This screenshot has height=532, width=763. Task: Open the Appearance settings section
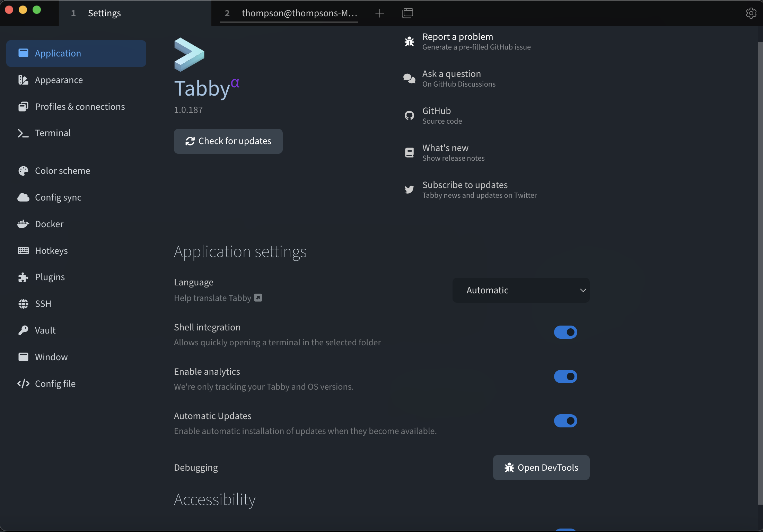59,80
